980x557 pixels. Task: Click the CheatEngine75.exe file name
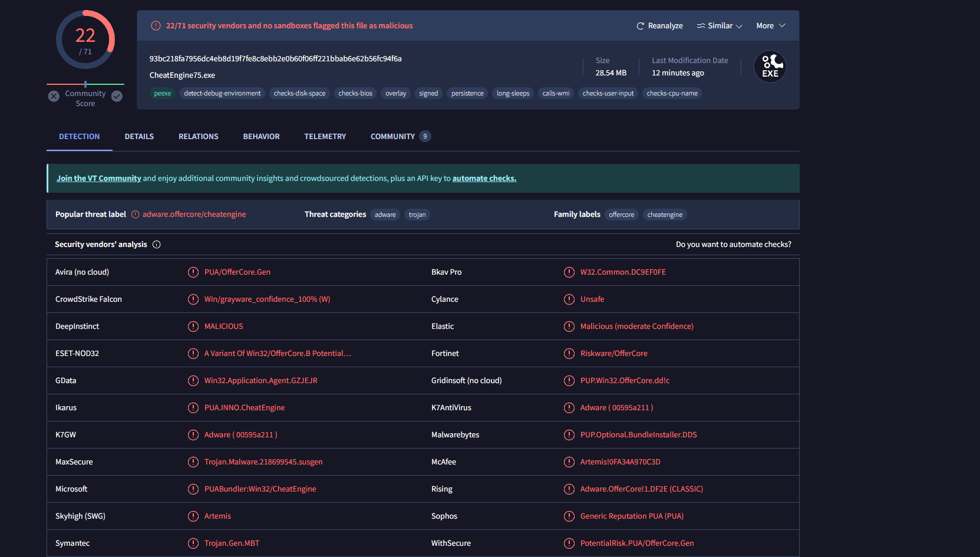(x=182, y=75)
